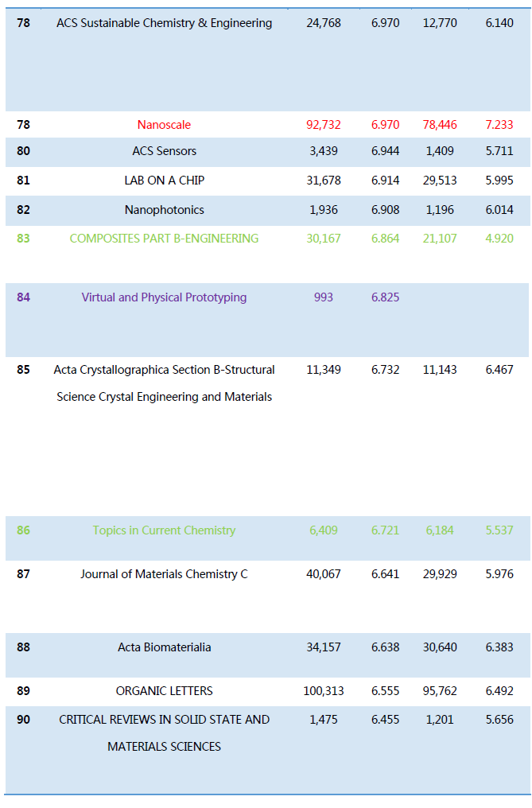Click red value 7.233

[x=499, y=125]
